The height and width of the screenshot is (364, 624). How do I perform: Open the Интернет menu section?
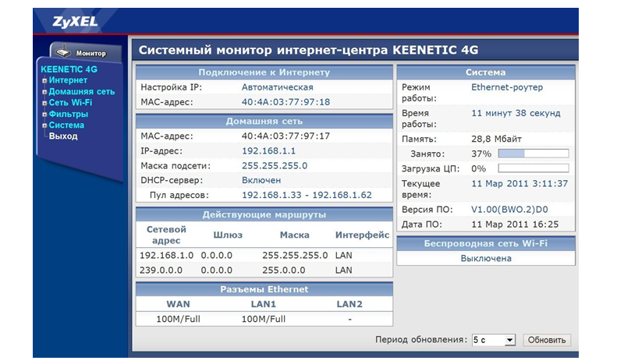pos(68,80)
